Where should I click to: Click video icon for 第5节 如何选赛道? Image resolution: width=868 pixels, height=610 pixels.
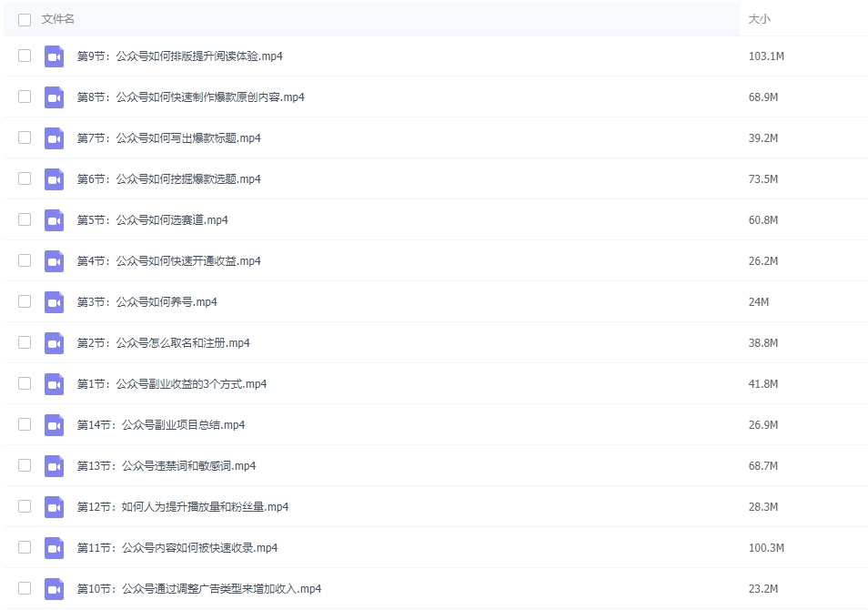pyautogui.click(x=55, y=220)
